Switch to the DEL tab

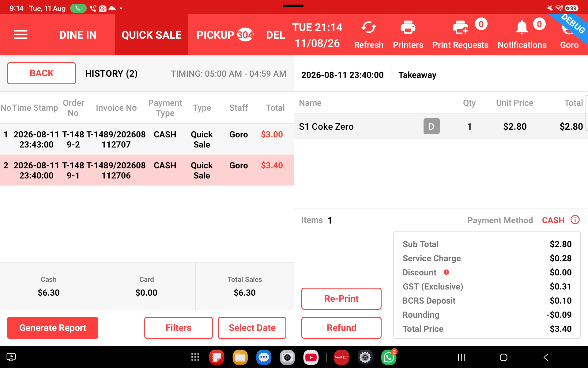[276, 35]
